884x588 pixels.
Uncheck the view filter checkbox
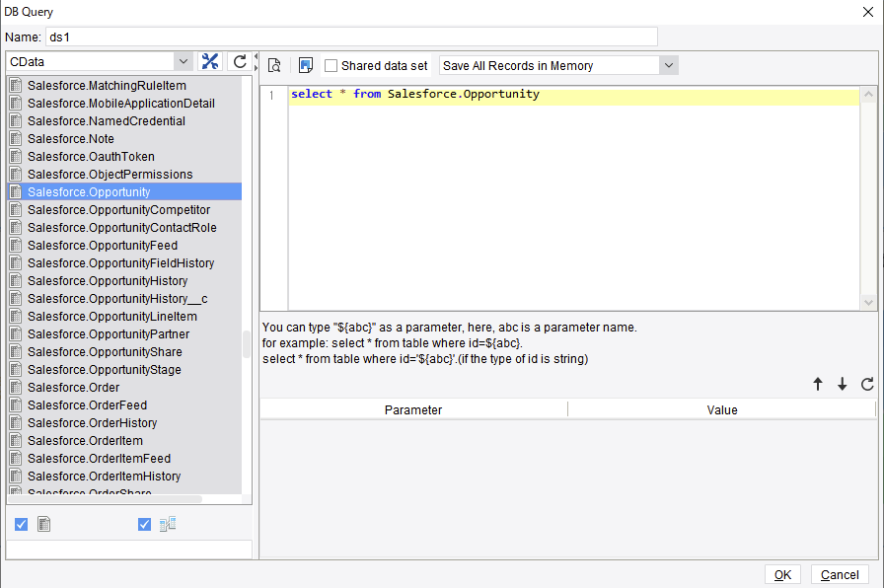pyautogui.click(x=145, y=524)
